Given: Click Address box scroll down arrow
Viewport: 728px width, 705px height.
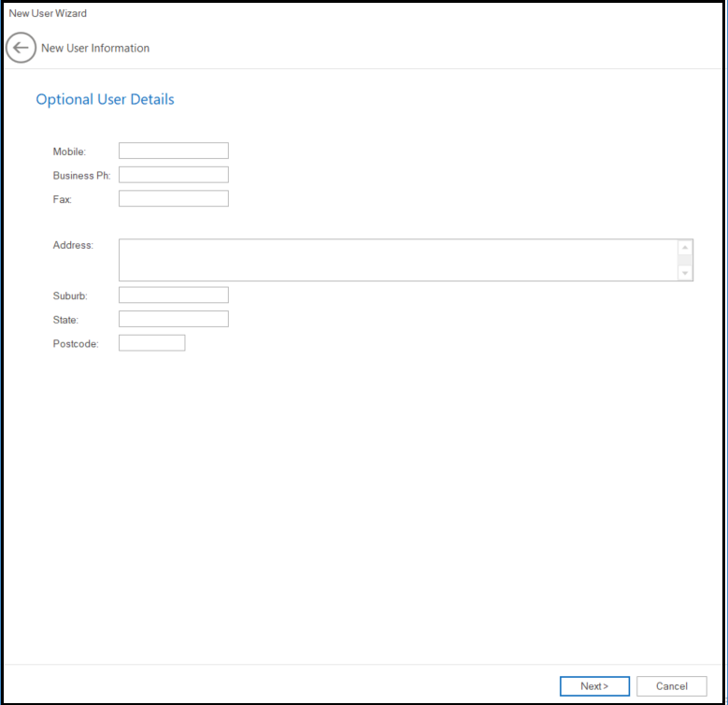Looking at the screenshot, I should [x=685, y=273].
